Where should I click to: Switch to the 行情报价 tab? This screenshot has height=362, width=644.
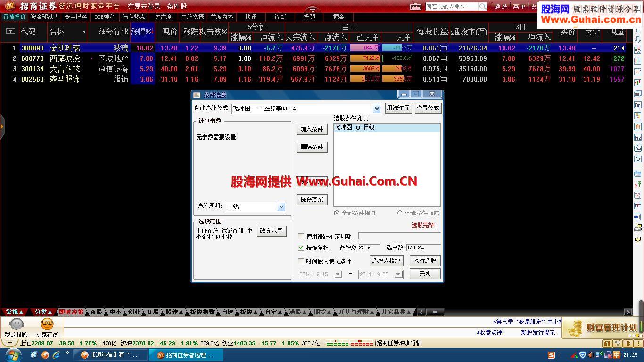15,16
